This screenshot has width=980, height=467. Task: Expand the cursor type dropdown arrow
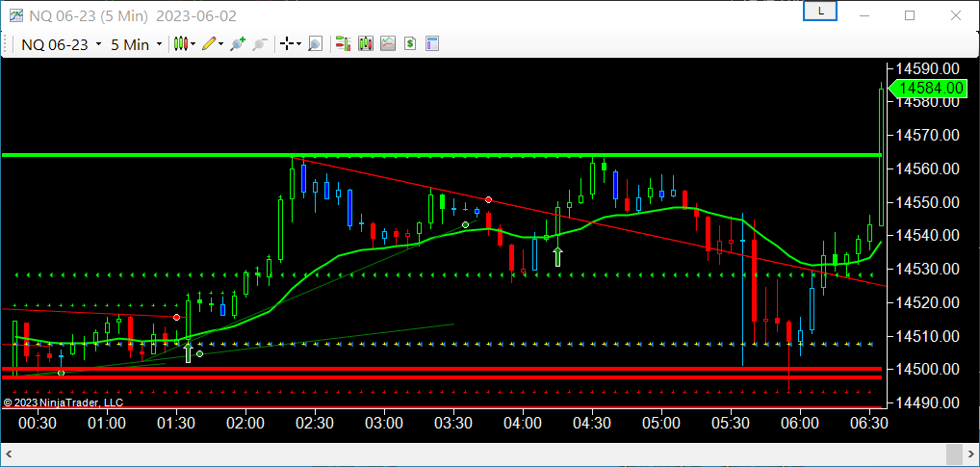point(299,44)
